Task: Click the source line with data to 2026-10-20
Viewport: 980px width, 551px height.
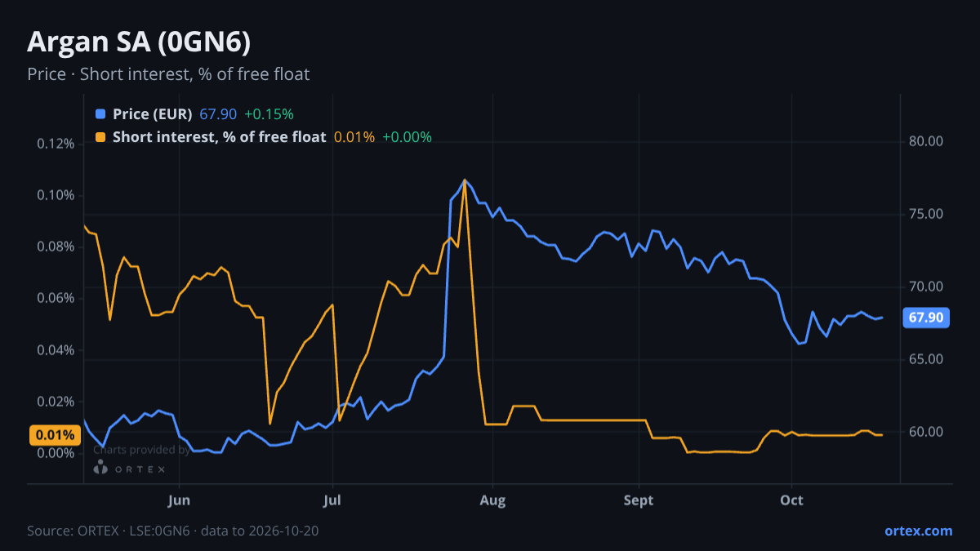Action: click(x=173, y=531)
